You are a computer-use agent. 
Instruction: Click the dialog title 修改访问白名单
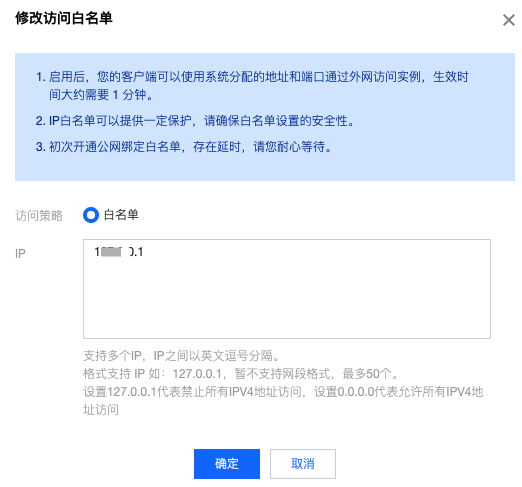point(64,18)
